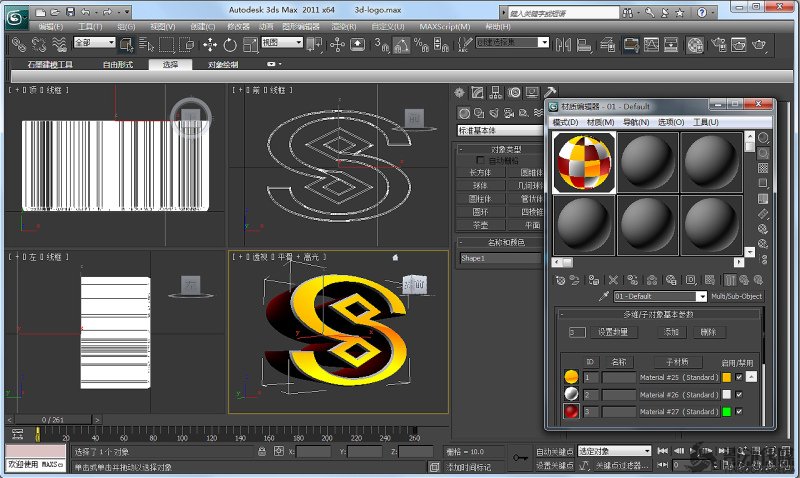Open the 全部 selection filter dropdown
800x478 pixels.
pyautogui.click(x=110, y=43)
